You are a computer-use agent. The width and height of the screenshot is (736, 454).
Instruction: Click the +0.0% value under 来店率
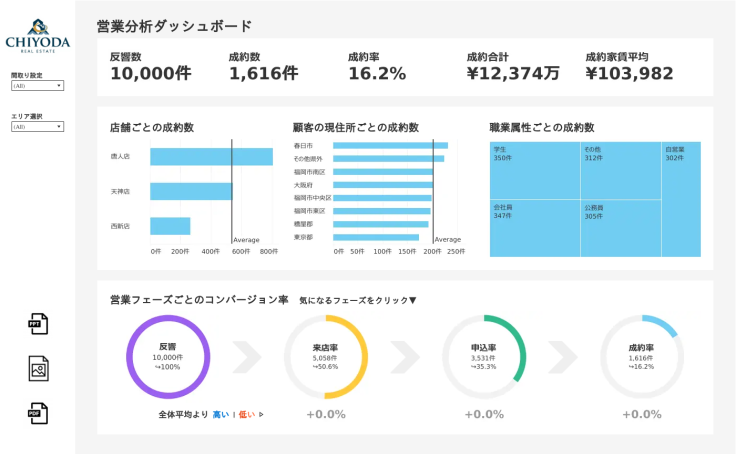pos(326,415)
